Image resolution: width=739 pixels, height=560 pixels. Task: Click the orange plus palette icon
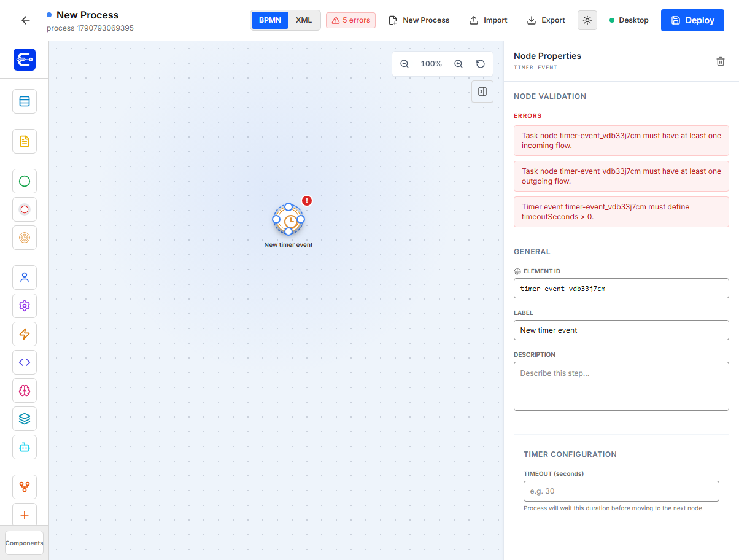click(x=25, y=515)
